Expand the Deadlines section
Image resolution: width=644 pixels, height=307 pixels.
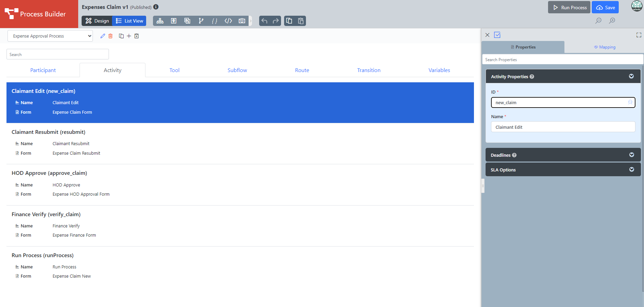(632, 155)
